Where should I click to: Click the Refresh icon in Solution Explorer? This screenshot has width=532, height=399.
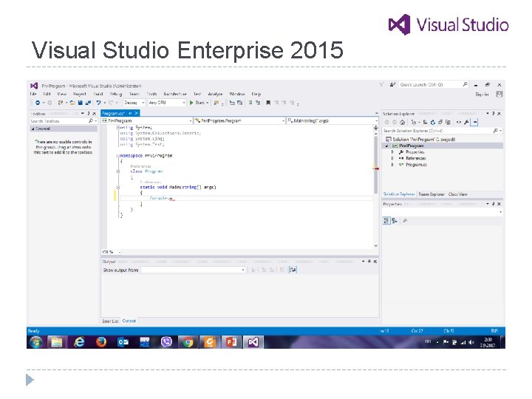pyautogui.click(x=432, y=122)
